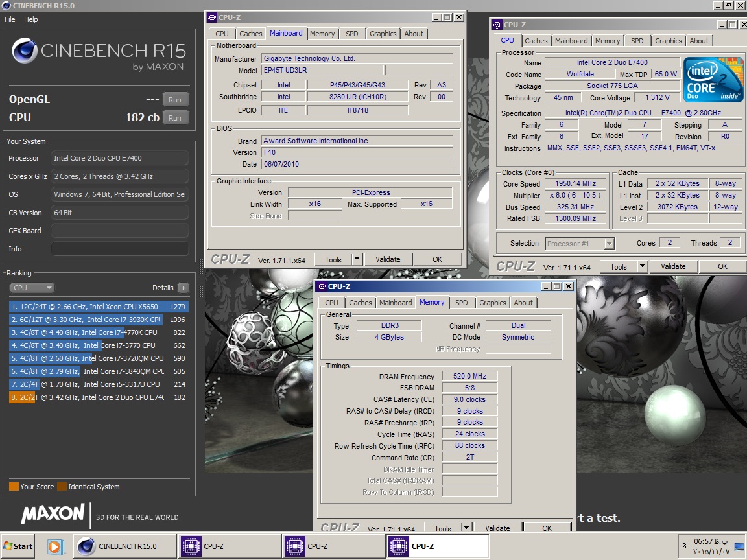Select Mainboard tab in Memory window
The image size is (747, 560).
396,303
